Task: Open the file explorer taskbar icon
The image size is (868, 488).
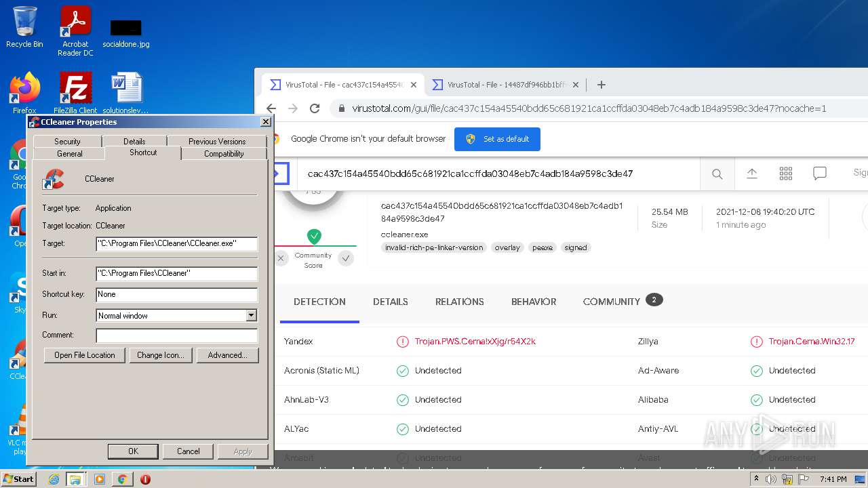Action: click(75, 479)
